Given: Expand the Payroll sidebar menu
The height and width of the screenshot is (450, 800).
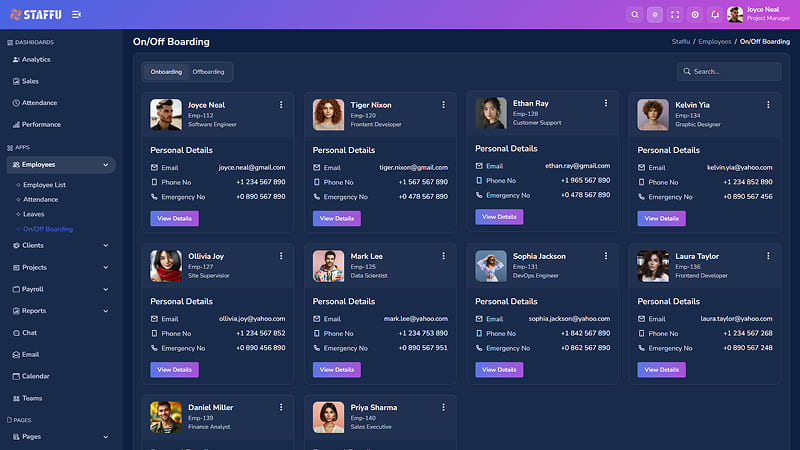Looking at the screenshot, I should pyautogui.click(x=61, y=289).
